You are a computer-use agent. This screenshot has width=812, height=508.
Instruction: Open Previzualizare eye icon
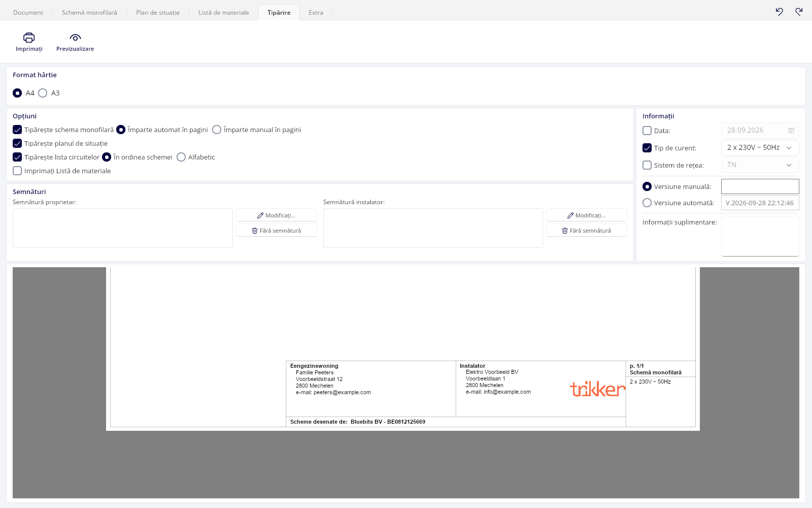click(x=75, y=38)
